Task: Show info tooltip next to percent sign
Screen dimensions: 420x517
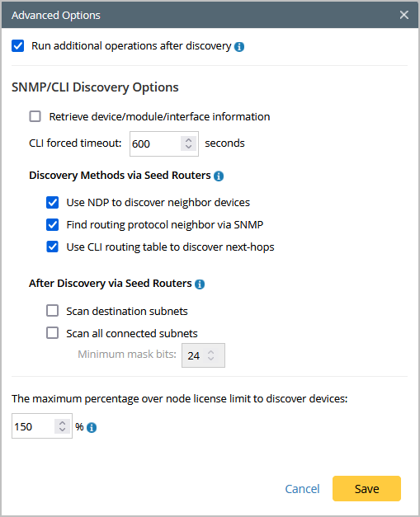Action: point(92,428)
